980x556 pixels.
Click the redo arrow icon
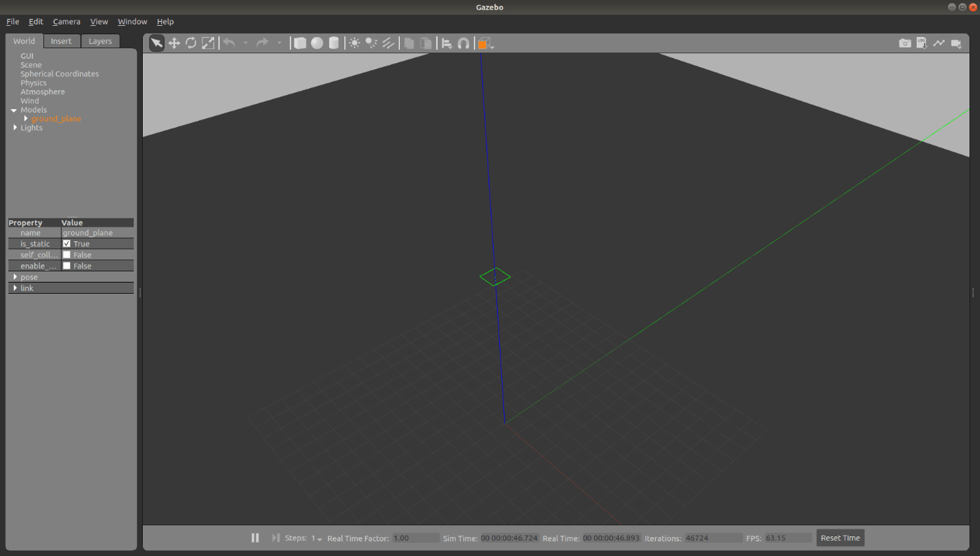262,43
